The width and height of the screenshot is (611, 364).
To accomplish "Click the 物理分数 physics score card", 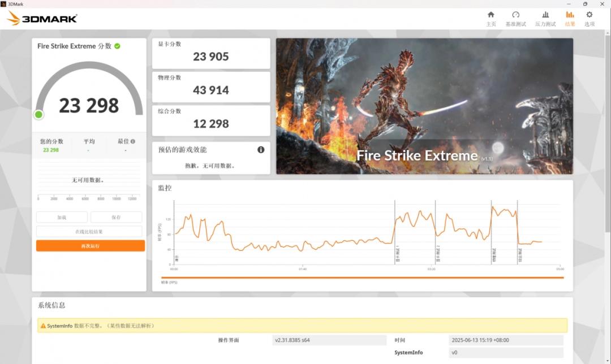I will pyautogui.click(x=211, y=86).
